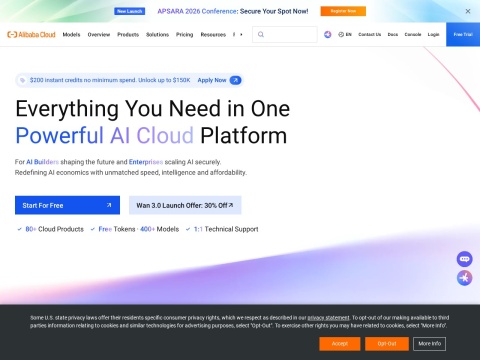
Task: Click the Opt-Out button
Action: pyautogui.click(x=387, y=344)
